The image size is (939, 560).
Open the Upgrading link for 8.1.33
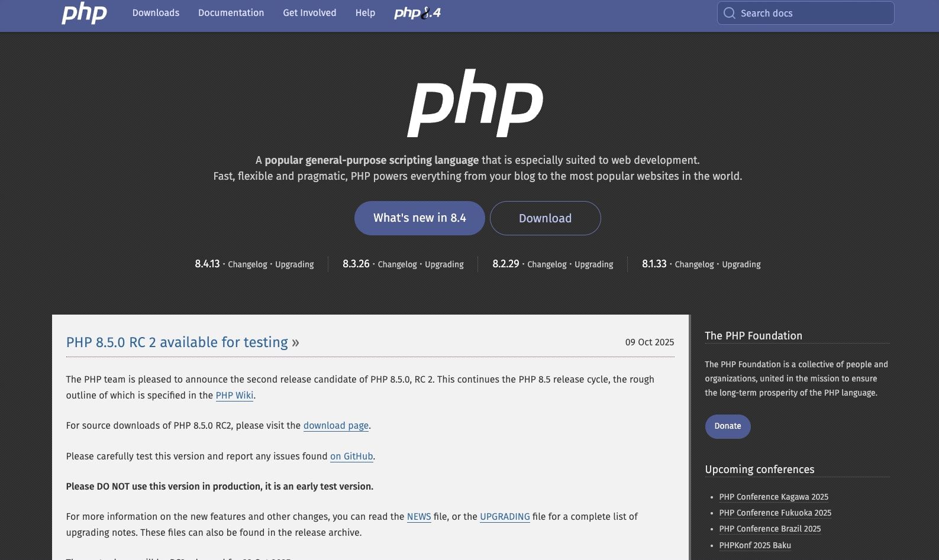(x=741, y=264)
